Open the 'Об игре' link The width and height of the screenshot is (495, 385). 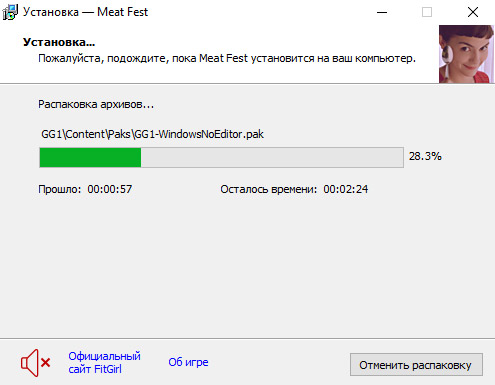tap(188, 362)
